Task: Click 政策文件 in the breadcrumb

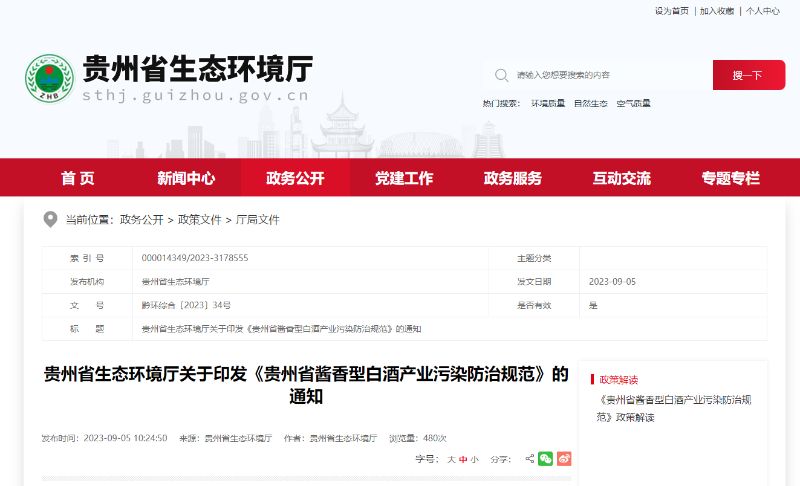Action: [200, 220]
